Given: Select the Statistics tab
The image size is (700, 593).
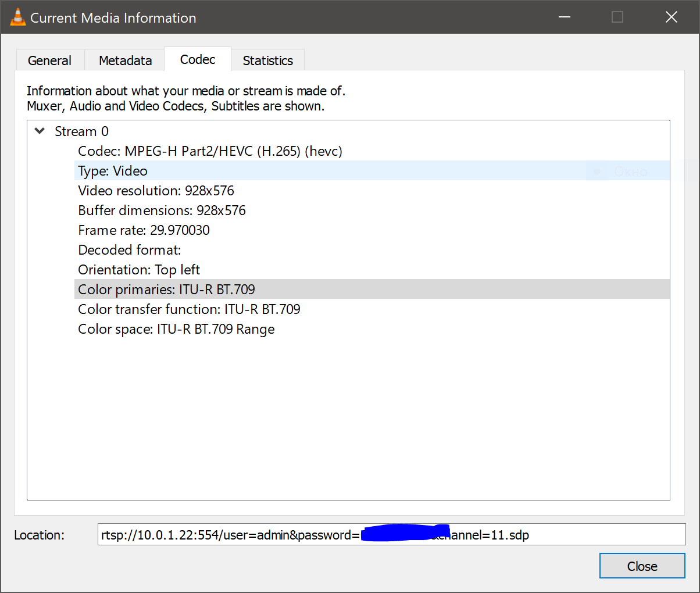Looking at the screenshot, I should coord(267,59).
